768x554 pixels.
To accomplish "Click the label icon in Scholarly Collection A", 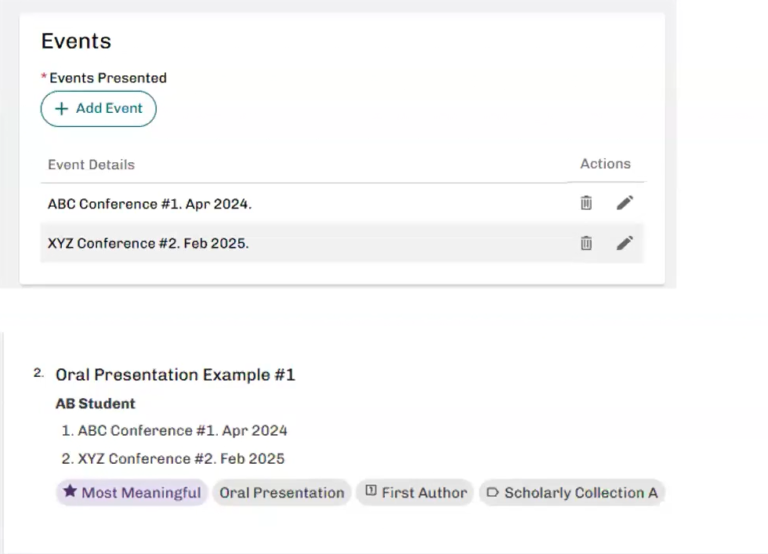I will coord(492,492).
